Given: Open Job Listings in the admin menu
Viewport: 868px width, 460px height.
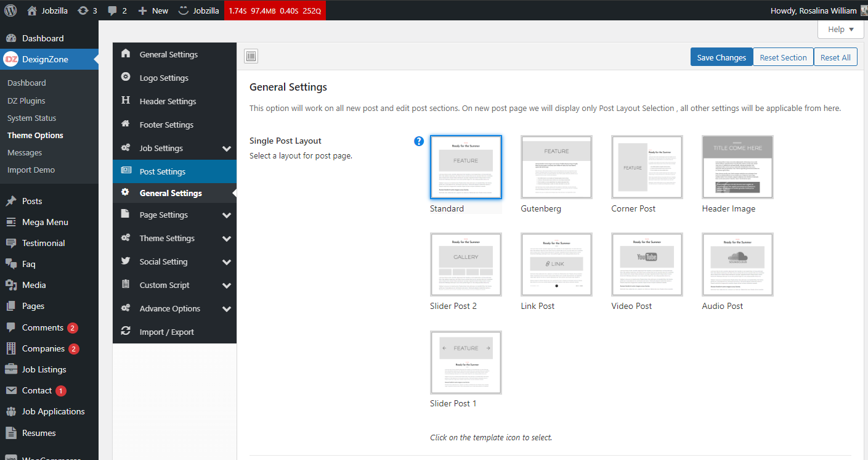Looking at the screenshot, I should 44,369.
